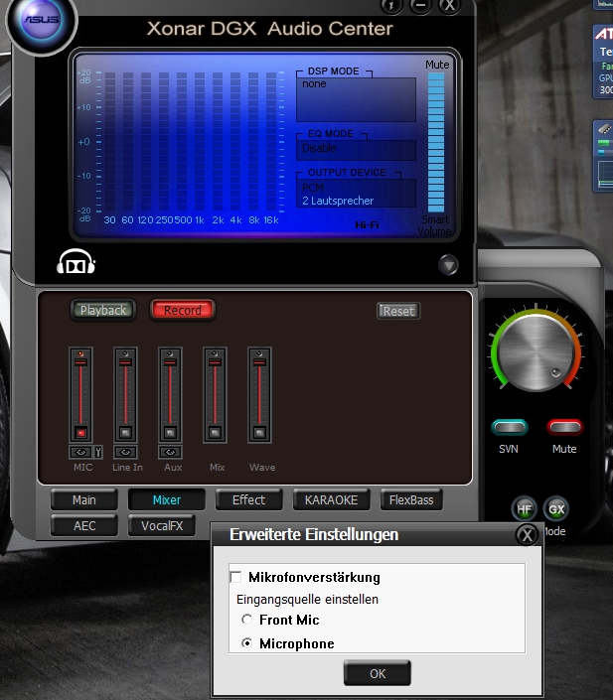The image size is (613, 700).
Task: Minimize the Xonar Audio Center window
Action: coord(420,5)
